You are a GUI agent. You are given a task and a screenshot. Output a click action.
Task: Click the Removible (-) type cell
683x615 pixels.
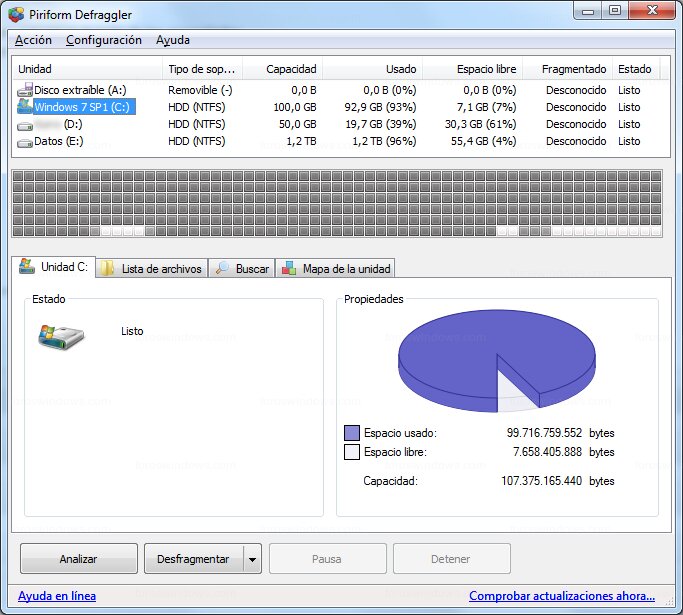pos(200,90)
